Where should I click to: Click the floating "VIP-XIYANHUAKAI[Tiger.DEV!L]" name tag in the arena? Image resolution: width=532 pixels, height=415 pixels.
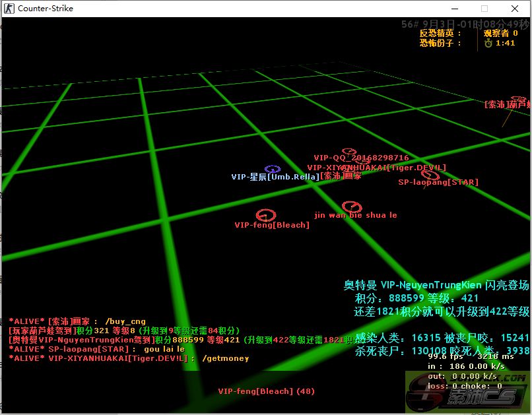coord(377,168)
